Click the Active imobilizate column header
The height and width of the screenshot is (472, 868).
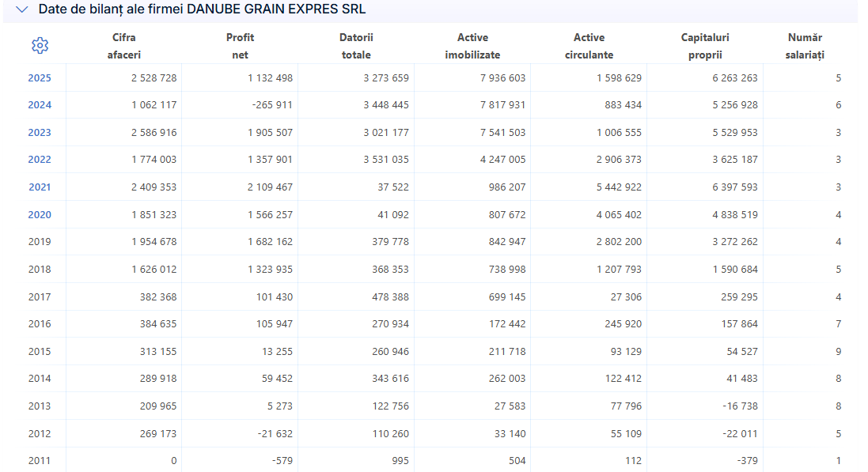(472, 46)
